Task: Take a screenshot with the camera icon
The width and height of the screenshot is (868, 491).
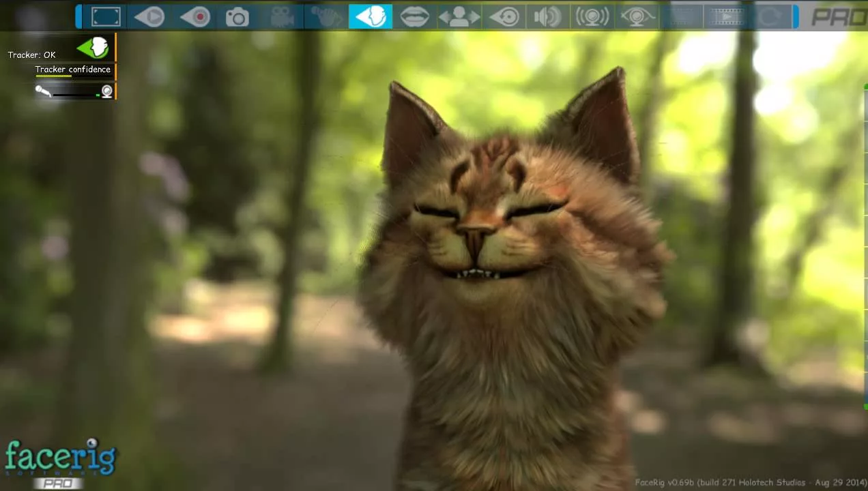Action: click(x=237, y=17)
